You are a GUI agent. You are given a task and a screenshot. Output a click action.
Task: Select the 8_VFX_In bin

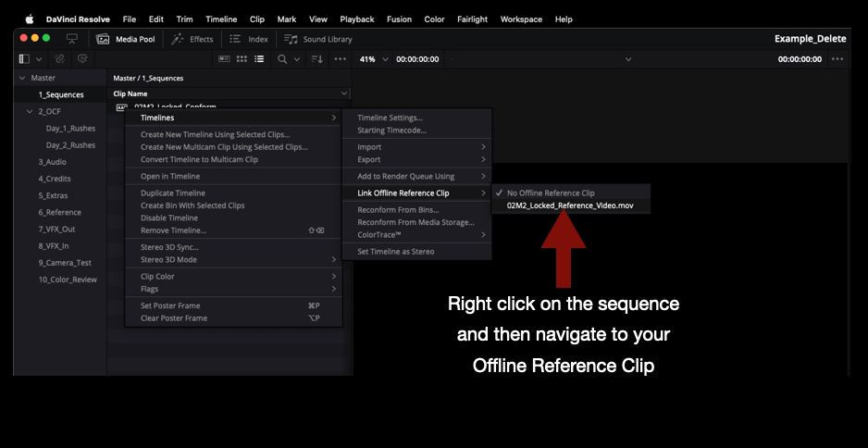53,246
